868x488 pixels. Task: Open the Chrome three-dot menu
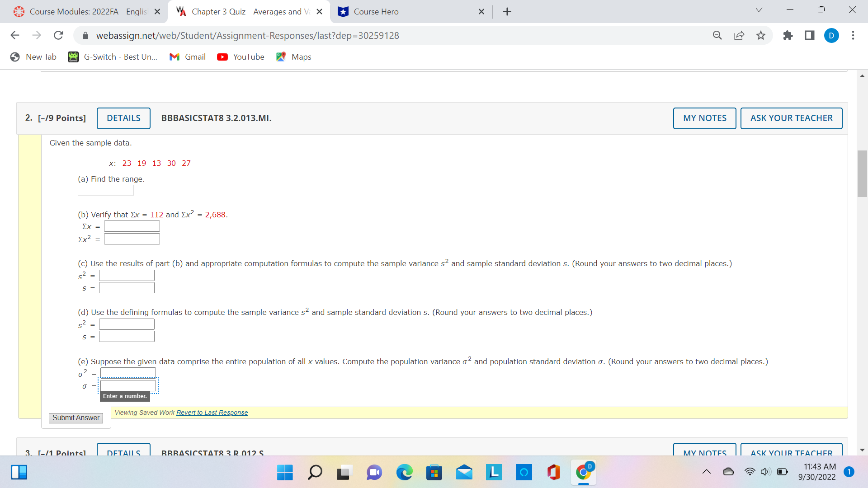click(x=854, y=35)
